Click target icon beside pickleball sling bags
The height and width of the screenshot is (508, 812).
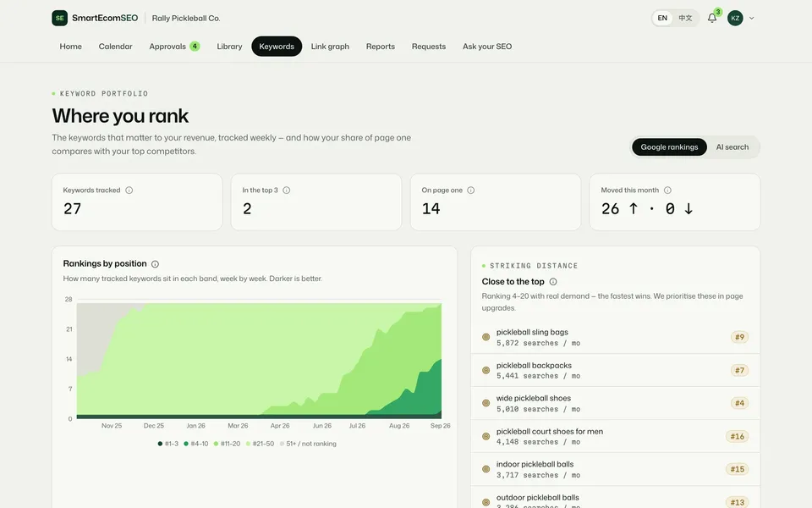[x=486, y=337]
